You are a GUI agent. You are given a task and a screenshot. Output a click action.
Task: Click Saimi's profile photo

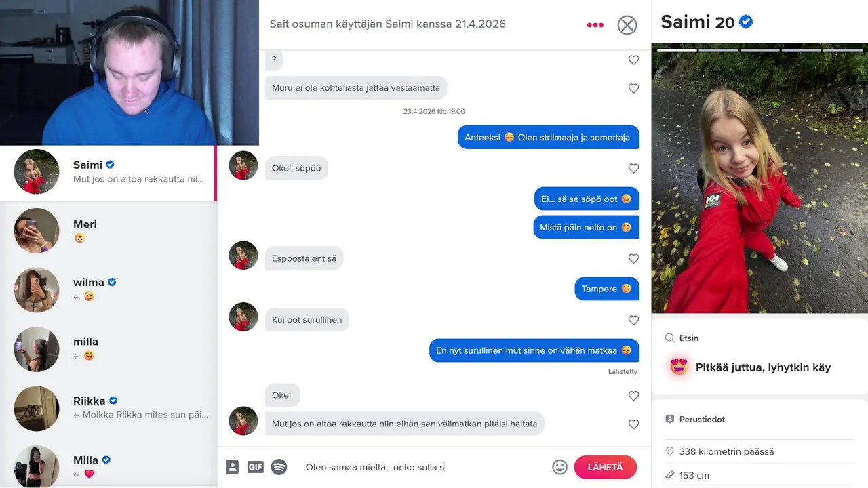click(759, 178)
